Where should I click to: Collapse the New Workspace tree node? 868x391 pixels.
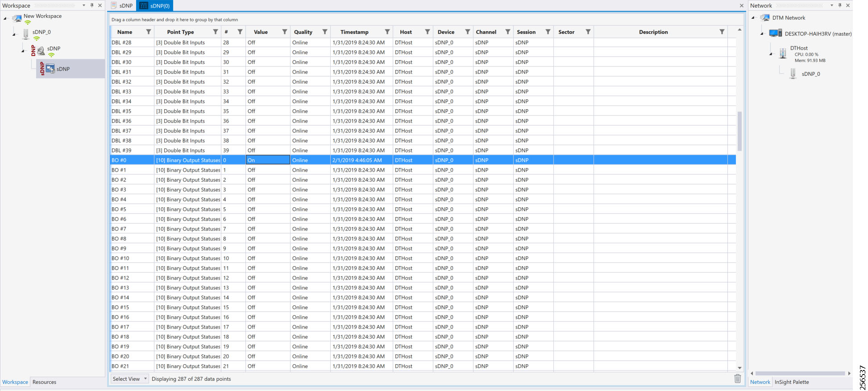(x=5, y=18)
